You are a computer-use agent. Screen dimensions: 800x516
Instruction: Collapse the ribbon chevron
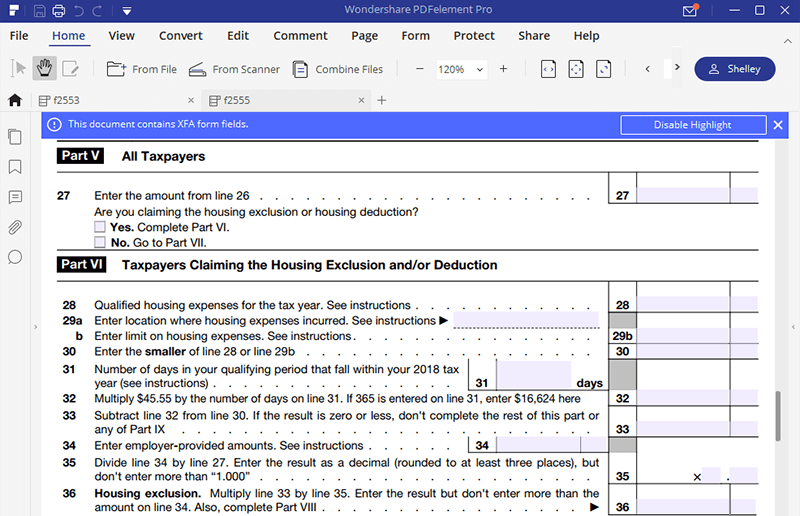point(788,41)
